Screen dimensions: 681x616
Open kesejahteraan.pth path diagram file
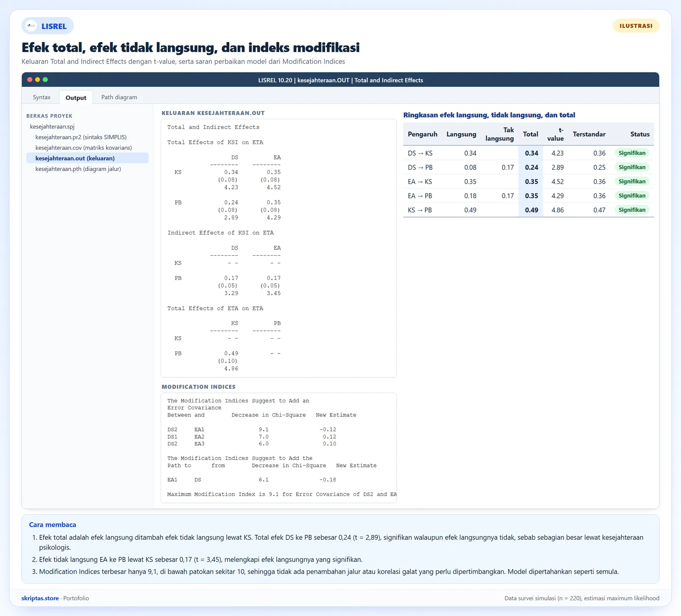[78, 169]
